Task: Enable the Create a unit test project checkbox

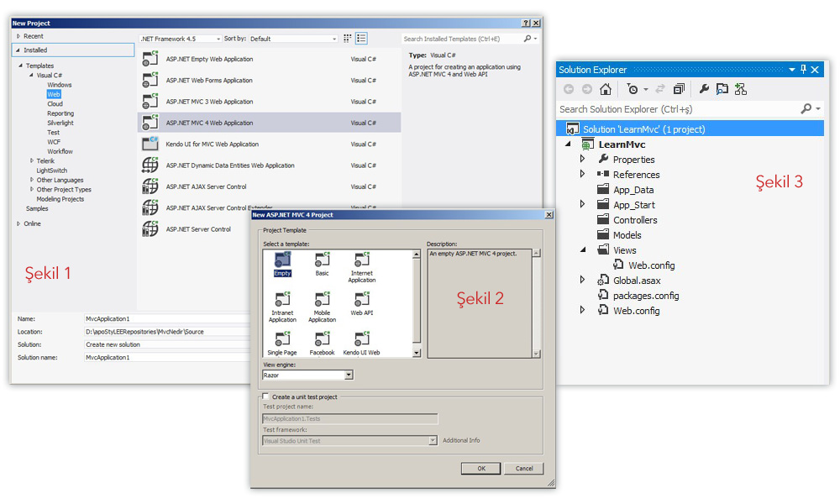Action: click(x=265, y=396)
